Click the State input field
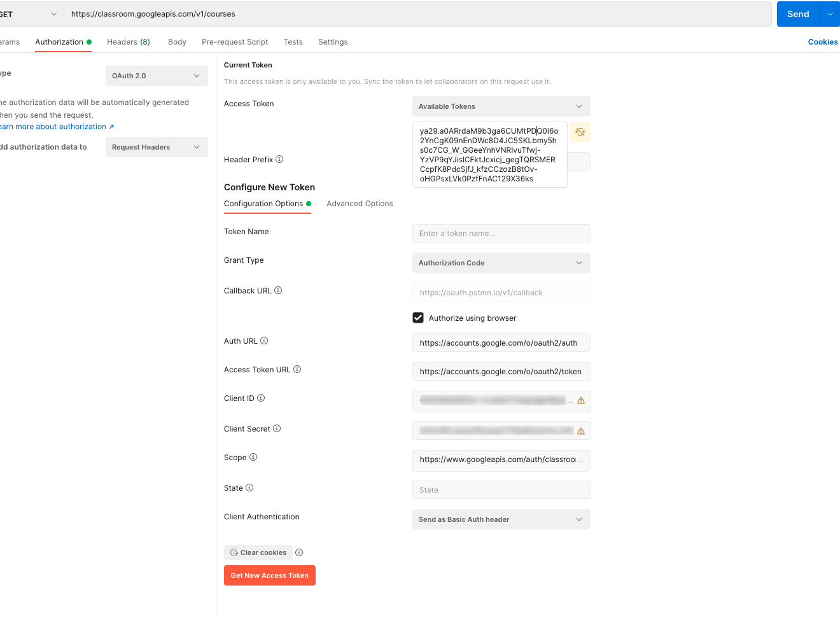Viewport: 840px width, 618px height. click(x=501, y=490)
